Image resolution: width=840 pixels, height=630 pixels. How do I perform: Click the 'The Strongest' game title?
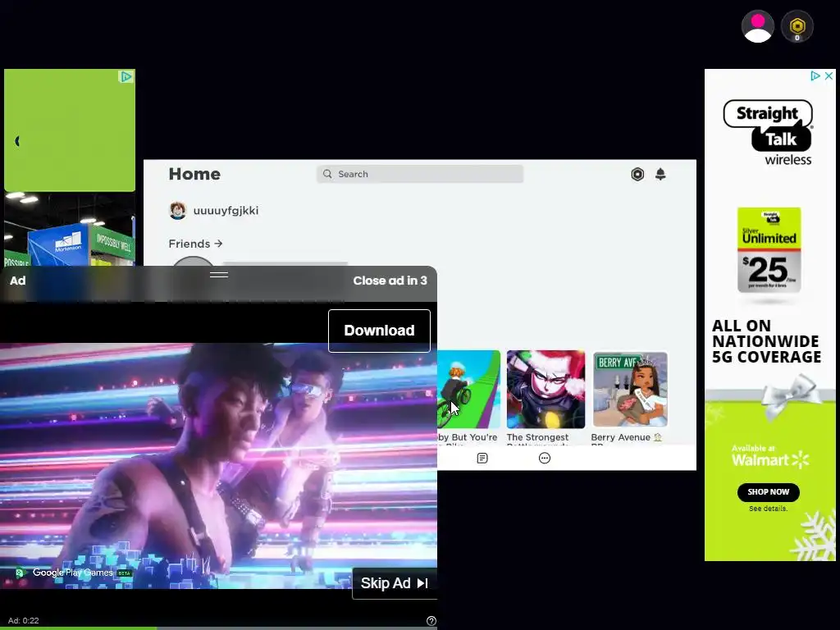(537, 437)
